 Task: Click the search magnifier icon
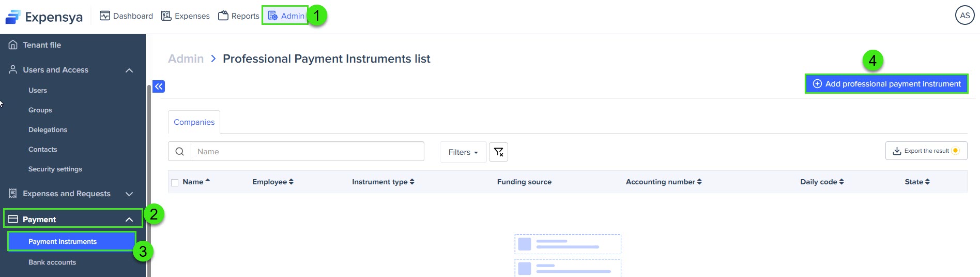[x=179, y=152]
